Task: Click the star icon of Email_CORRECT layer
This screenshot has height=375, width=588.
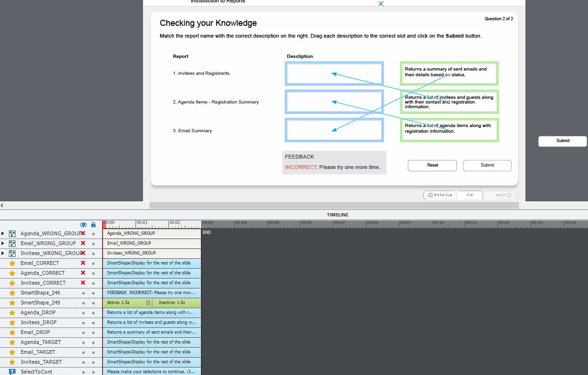Action: pos(12,263)
